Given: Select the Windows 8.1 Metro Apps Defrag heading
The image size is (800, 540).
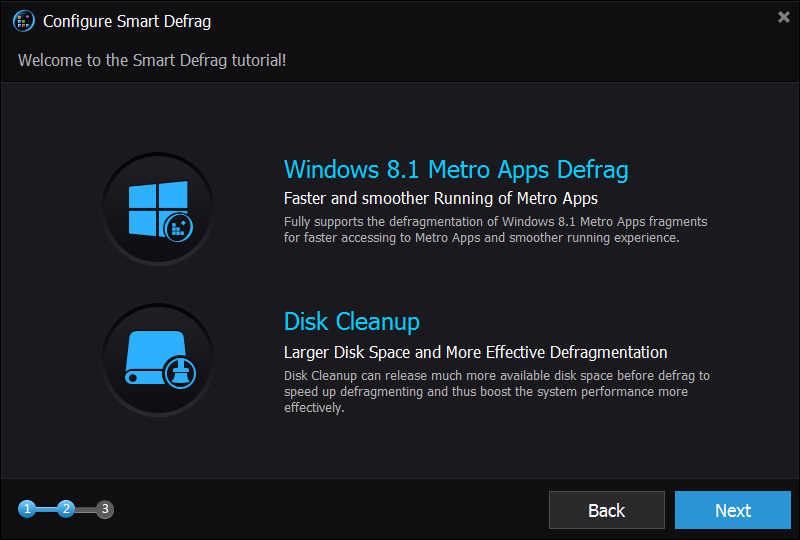Looking at the screenshot, I should (x=456, y=170).
